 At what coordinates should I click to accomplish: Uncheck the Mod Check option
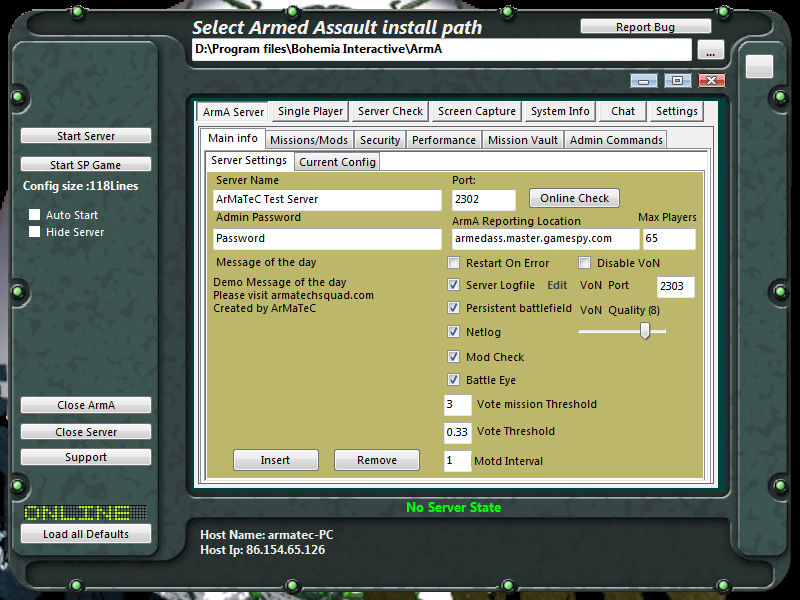tap(453, 357)
